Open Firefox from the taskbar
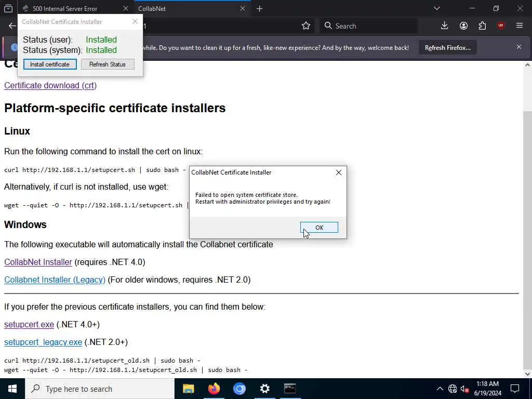Viewport: 532px width, 399px height. point(214,389)
